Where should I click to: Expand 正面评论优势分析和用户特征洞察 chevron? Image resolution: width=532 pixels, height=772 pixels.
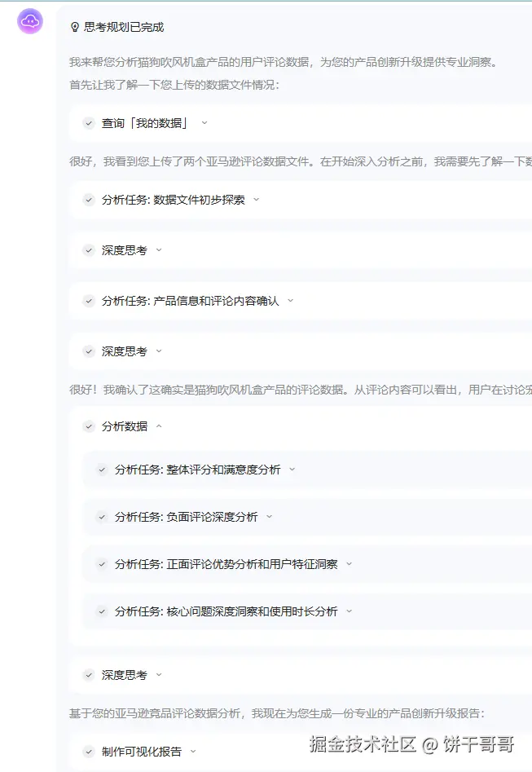349,564
